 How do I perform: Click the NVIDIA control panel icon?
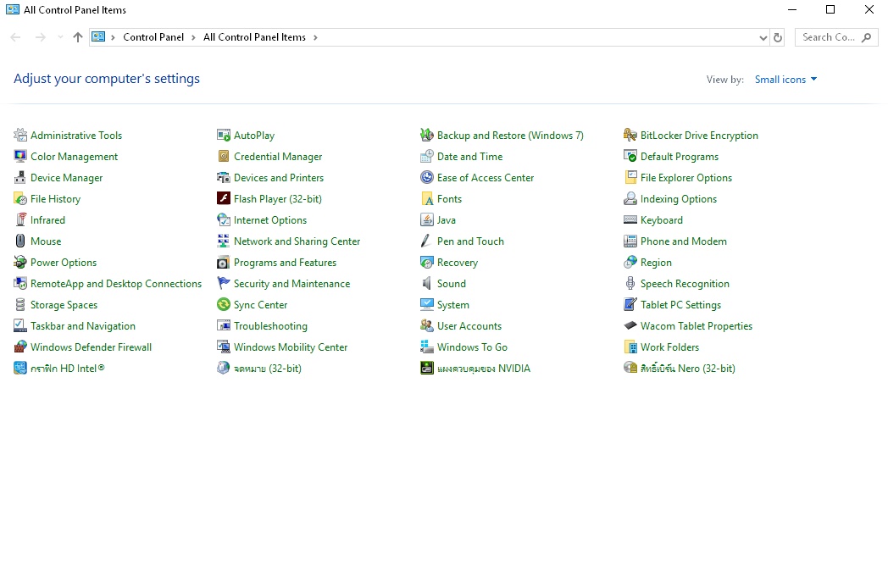[427, 369]
